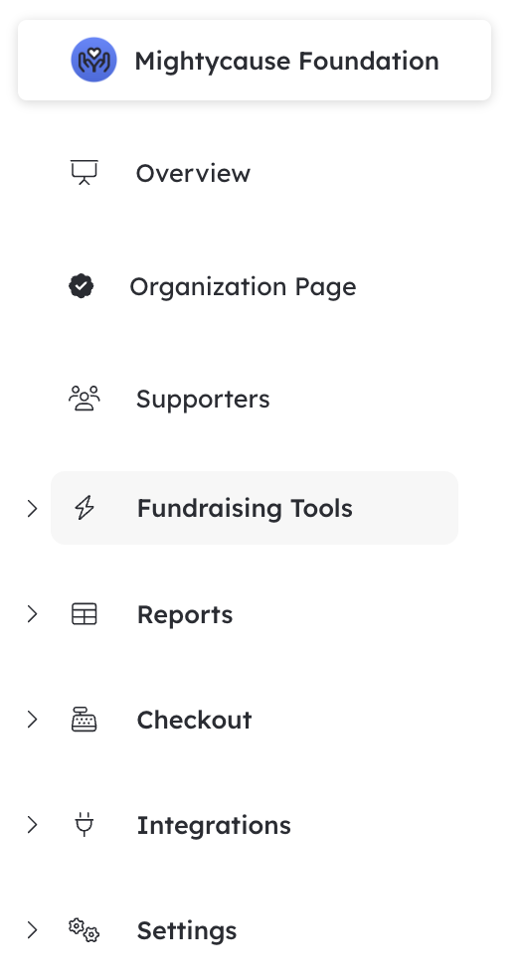Select the Fundraising Tools label
Viewport: 521px width, 980px height.
tap(245, 508)
